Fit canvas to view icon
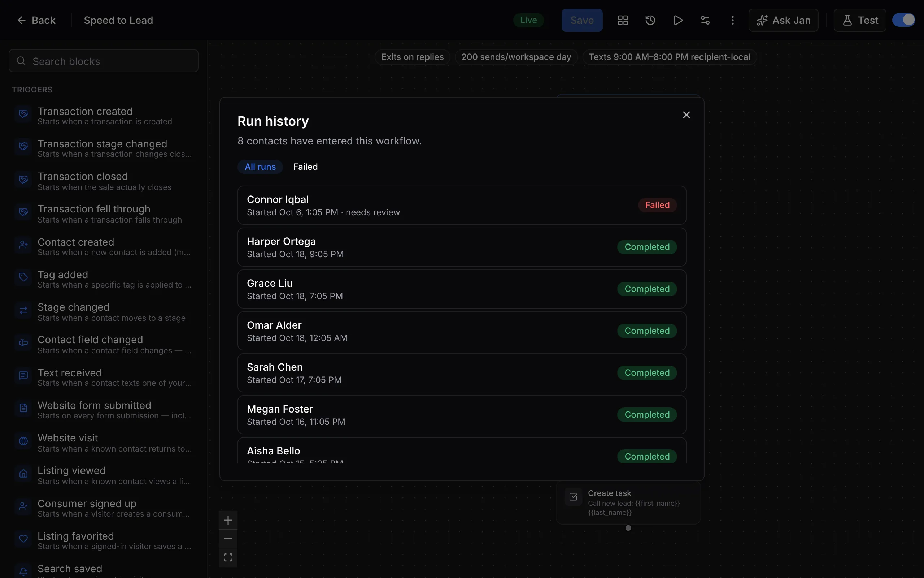Image resolution: width=924 pixels, height=578 pixels. pos(228,557)
